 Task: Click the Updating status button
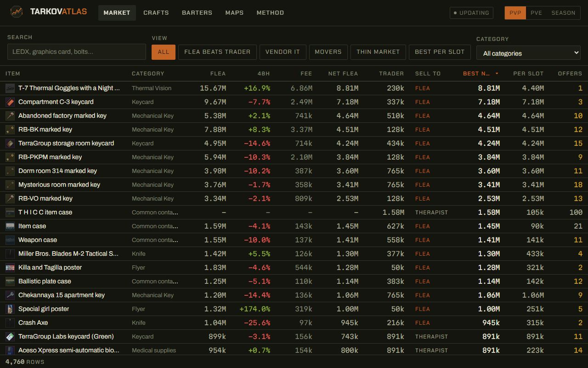click(x=471, y=13)
